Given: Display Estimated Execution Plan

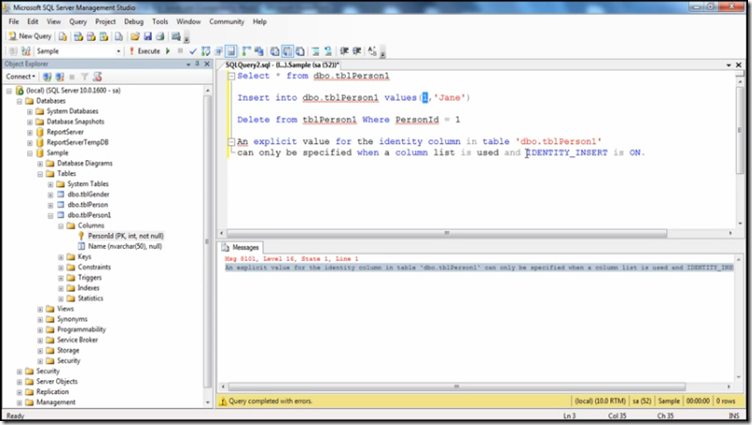Looking at the screenshot, I should [x=206, y=51].
